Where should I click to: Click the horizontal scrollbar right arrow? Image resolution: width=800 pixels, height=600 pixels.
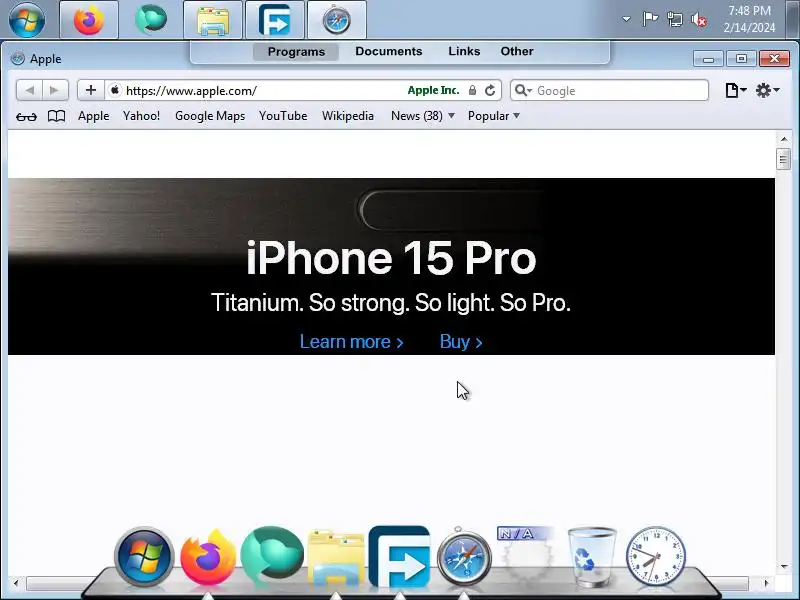click(765, 583)
